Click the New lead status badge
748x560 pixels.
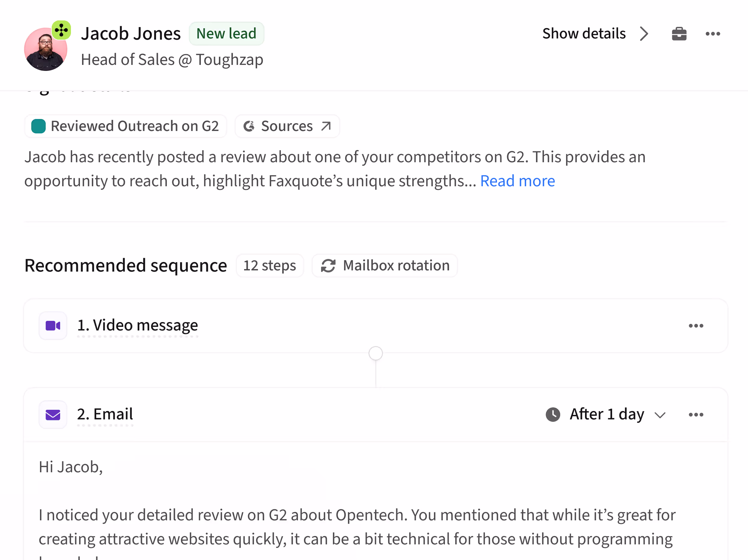pyautogui.click(x=226, y=33)
